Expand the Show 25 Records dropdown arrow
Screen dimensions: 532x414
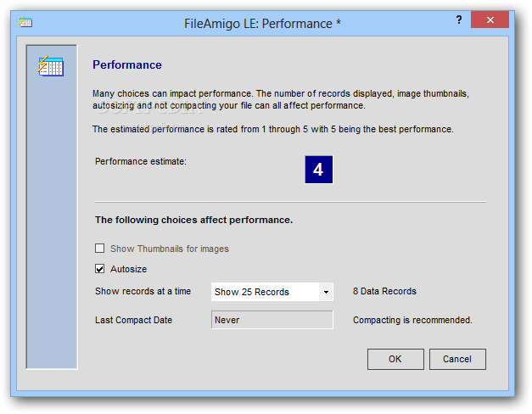(x=326, y=292)
